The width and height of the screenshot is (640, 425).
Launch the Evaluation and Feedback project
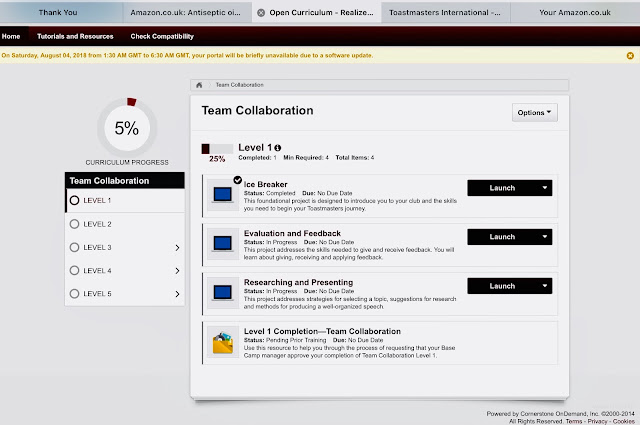(502, 237)
